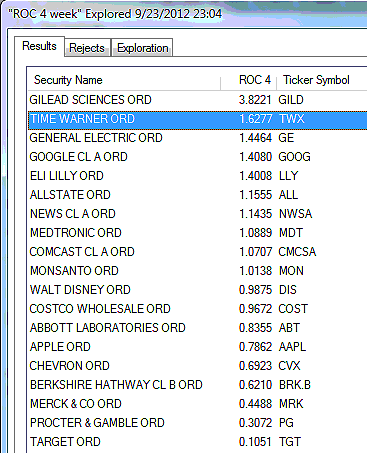Click the BRK.B ticker symbol
Screen dimensions: 367x453
coord(295,385)
